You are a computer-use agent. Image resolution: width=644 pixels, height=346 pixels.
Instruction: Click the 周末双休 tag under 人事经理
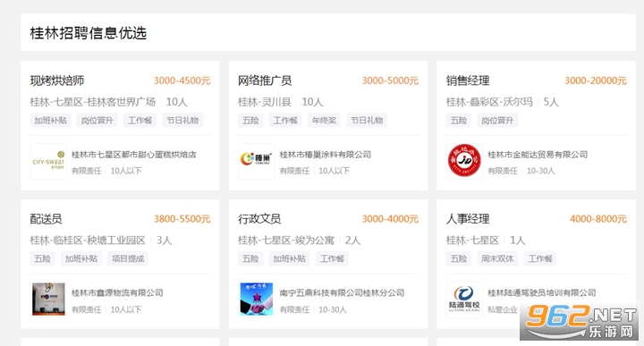tap(498, 258)
